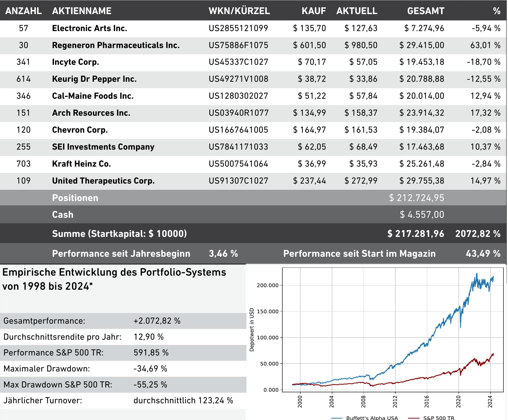Click ISIN US5007541064

point(239,164)
